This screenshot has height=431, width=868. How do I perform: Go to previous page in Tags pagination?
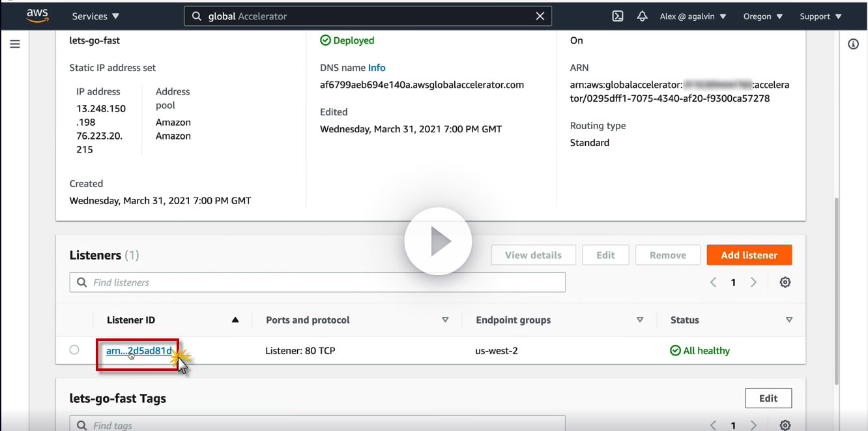[713, 425]
